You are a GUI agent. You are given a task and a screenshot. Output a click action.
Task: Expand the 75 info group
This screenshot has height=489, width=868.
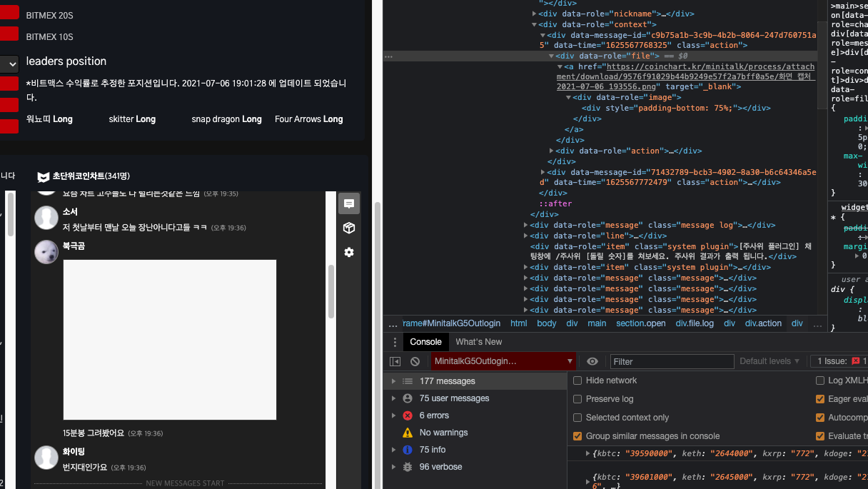(393, 450)
